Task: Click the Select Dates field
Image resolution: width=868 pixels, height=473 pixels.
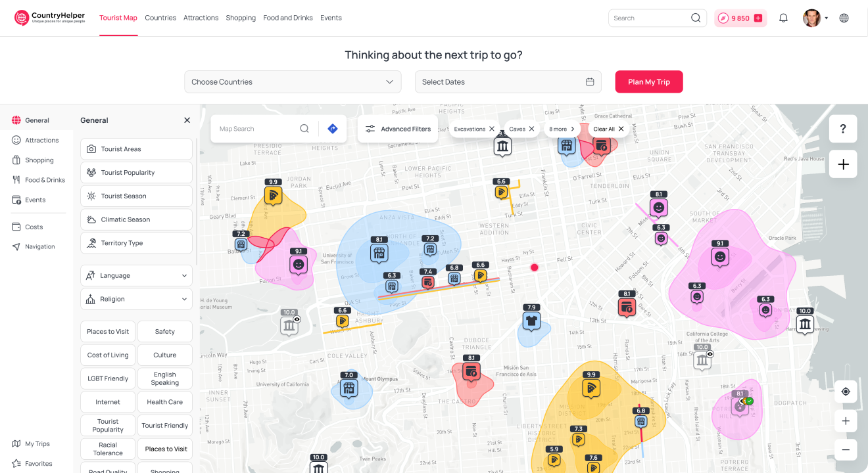Action: pyautogui.click(x=508, y=82)
